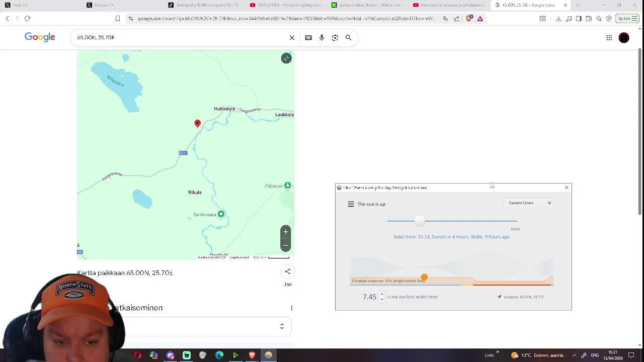644x362 pixels.
Task: Switch to the Etusivu / X tab
Action: (121, 5)
